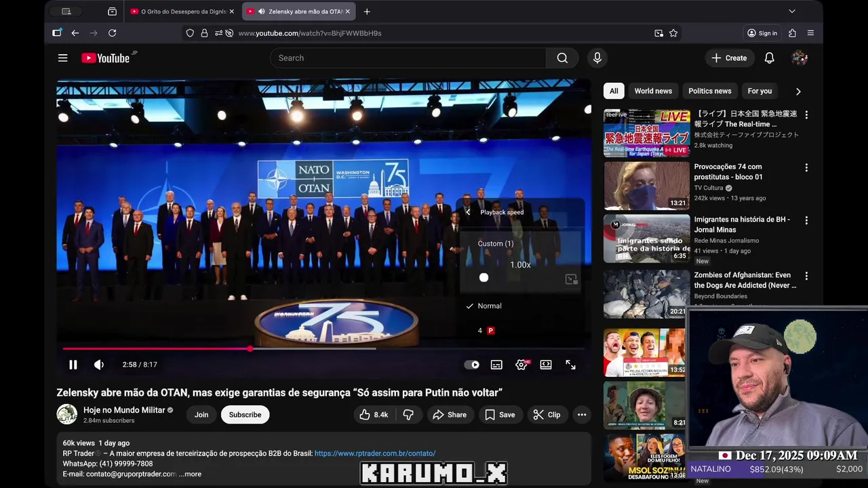868x488 pixels.
Task: Select the World news chip
Action: pos(653,91)
